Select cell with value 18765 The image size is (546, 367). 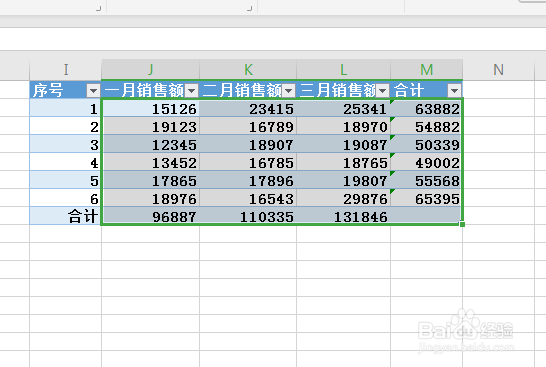[x=343, y=162]
